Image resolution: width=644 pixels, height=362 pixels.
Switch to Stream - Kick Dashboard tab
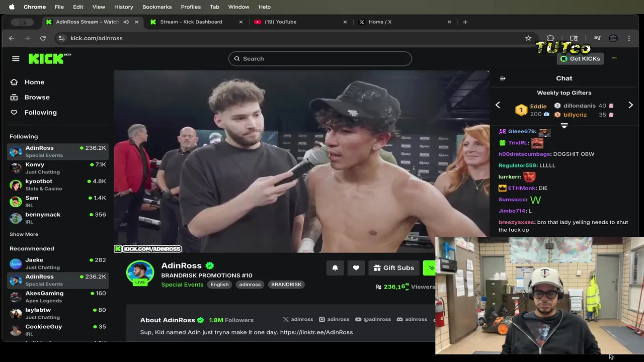point(196,22)
